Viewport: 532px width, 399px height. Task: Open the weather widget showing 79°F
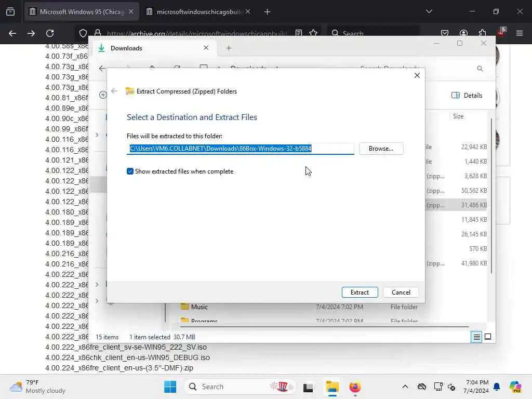point(37,387)
